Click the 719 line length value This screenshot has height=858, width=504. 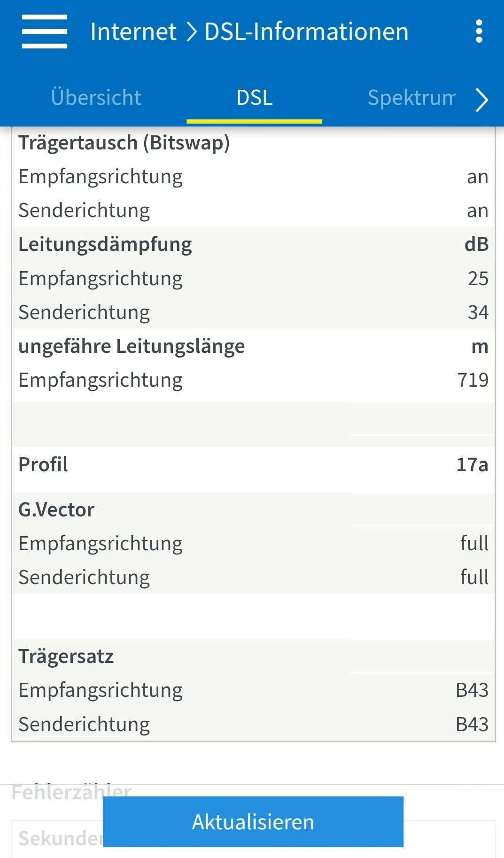[x=473, y=380]
